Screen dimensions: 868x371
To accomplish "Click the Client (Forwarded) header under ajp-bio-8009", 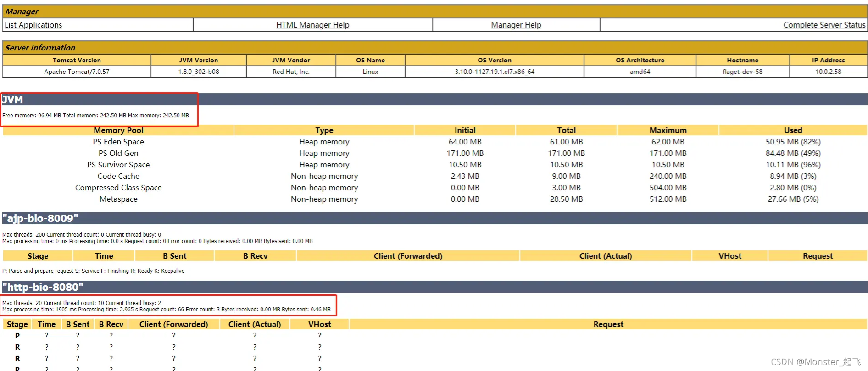I will [x=408, y=256].
